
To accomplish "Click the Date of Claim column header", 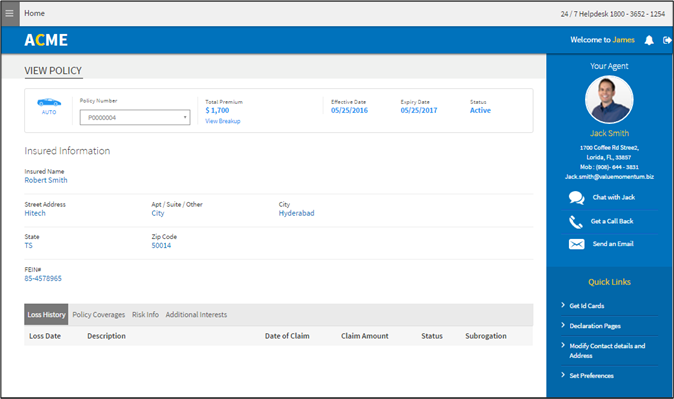I will click(287, 336).
